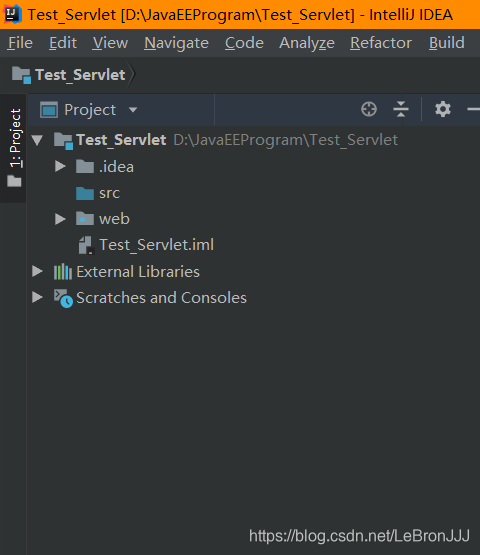Click the Test_Servlet module icon in tree
480x555 pixels.
(x=63, y=141)
